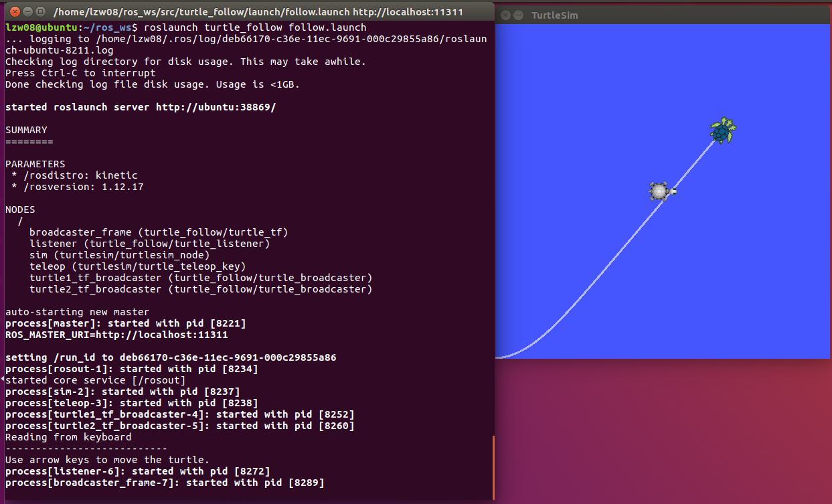Viewport: 832px width, 504px height.
Task: Click 'process[sim-2]: started with pid [8237]'
Action: (x=122, y=392)
